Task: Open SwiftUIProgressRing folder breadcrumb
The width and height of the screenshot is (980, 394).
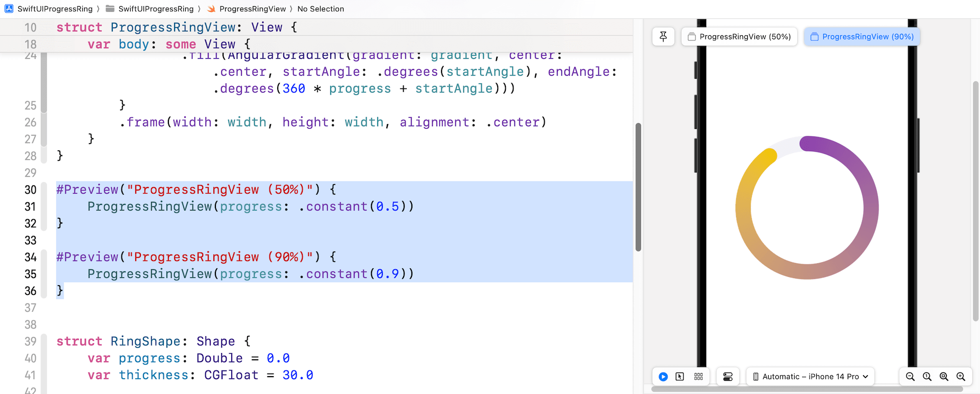Action: [150, 9]
